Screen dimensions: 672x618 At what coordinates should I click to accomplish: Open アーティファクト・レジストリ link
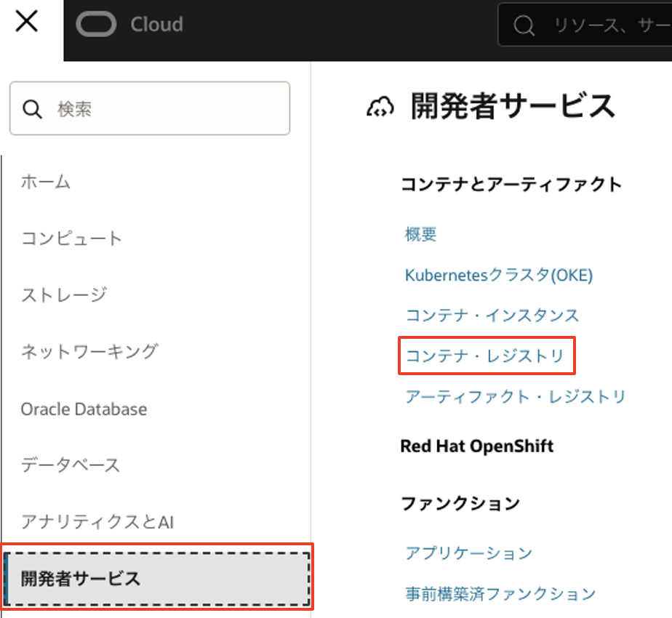pyautogui.click(x=515, y=397)
